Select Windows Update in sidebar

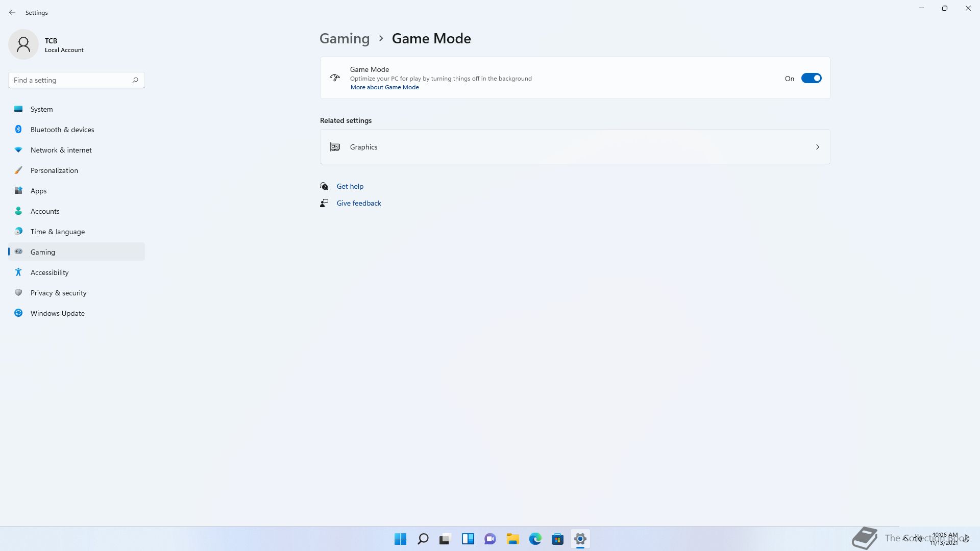[77, 313]
